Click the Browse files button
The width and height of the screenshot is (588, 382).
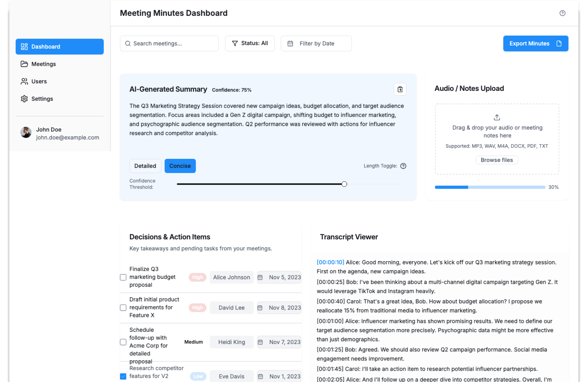(x=496, y=160)
